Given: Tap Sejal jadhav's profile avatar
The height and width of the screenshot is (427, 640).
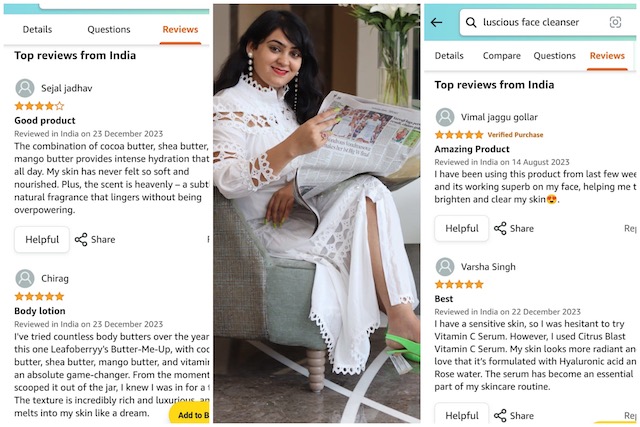Looking at the screenshot, I should pyautogui.click(x=25, y=88).
